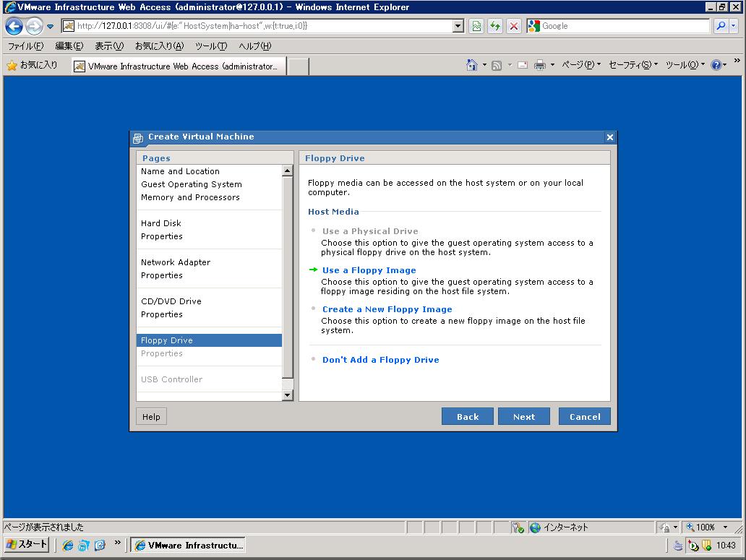Click the IE Forward navigation arrow
Viewport: 746px width, 560px height.
pyautogui.click(x=34, y=26)
